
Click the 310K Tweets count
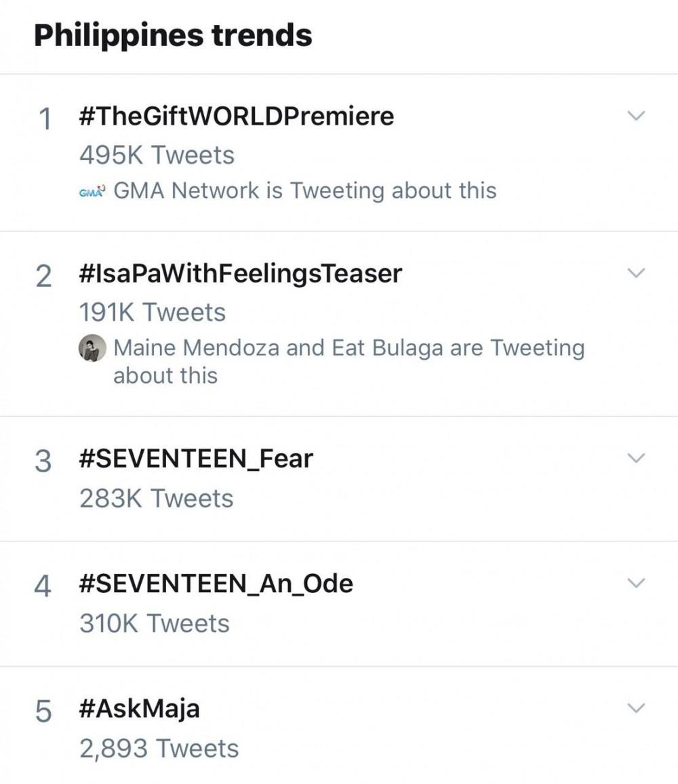(154, 623)
